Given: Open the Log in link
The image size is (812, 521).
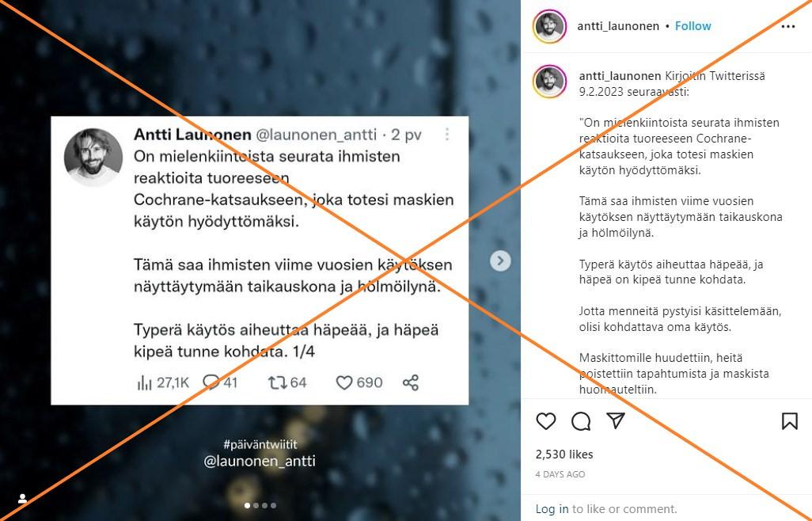Looking at the screenshot, I should 552,508.
